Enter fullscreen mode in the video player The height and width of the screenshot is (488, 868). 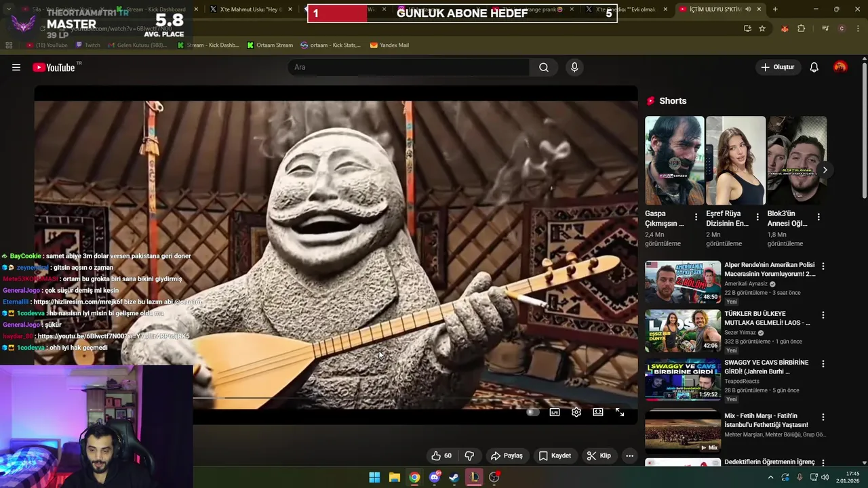click(620, 412)
